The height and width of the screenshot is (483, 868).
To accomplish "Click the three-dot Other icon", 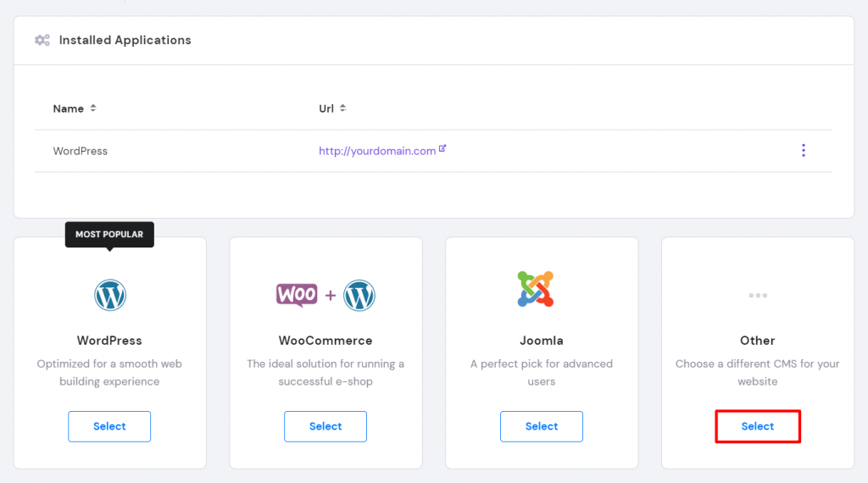I will [758, 295].
